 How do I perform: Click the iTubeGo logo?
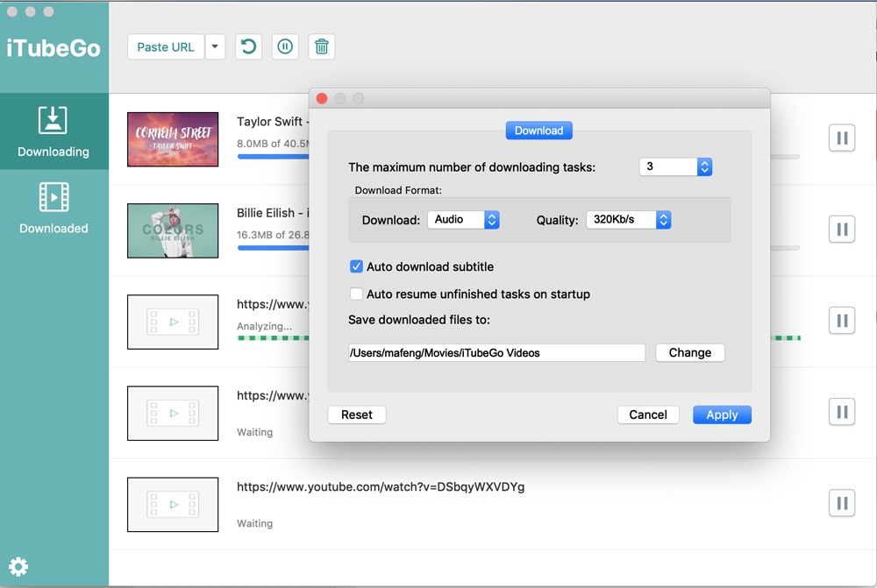[x=53, y=48]
